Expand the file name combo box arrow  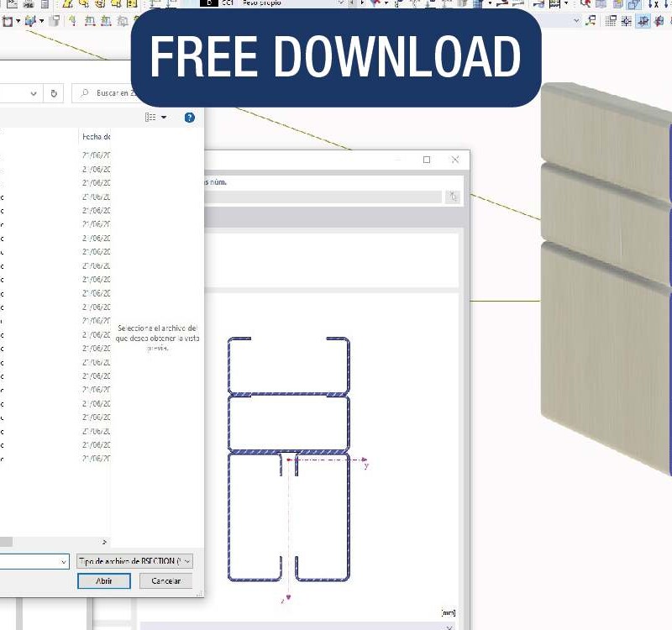pyautogui.click(x=64, y=561)
